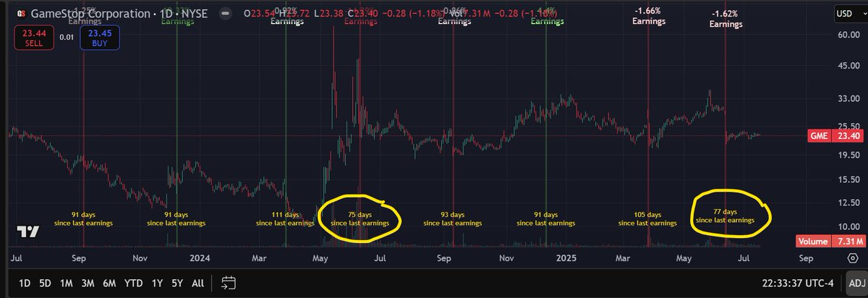Click the -1.62% Earnings marker label
868x298 pixels.
(726, 19)
